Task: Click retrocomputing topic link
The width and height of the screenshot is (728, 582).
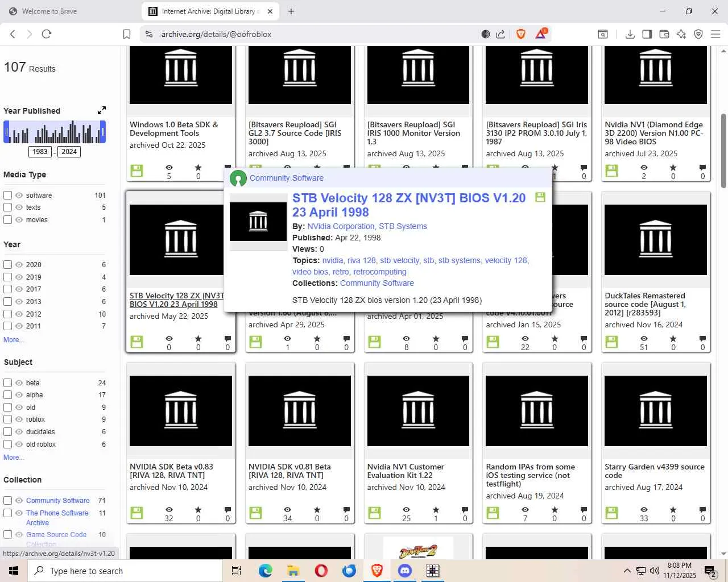Action: (380, 272)
